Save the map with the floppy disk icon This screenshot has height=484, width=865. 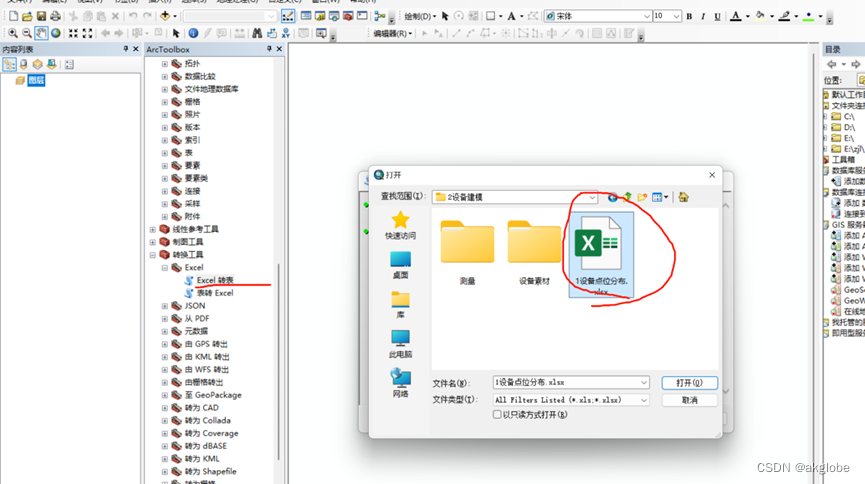(41, 16)
